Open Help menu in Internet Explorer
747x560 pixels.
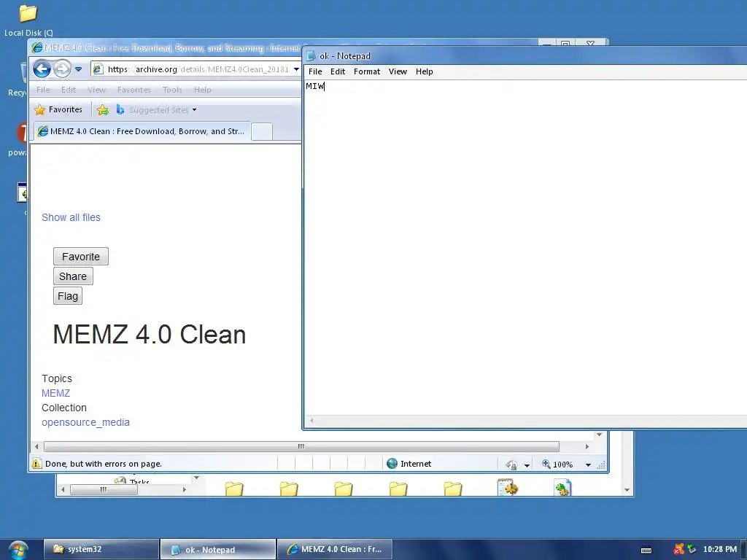pyautogui.click(x=203, y=90)
